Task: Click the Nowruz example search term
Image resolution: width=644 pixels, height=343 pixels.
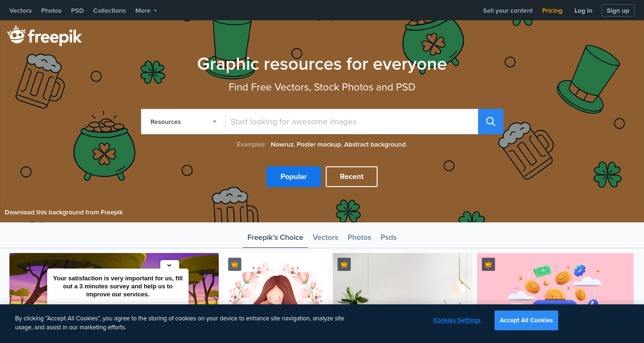Action: point(282,145)
